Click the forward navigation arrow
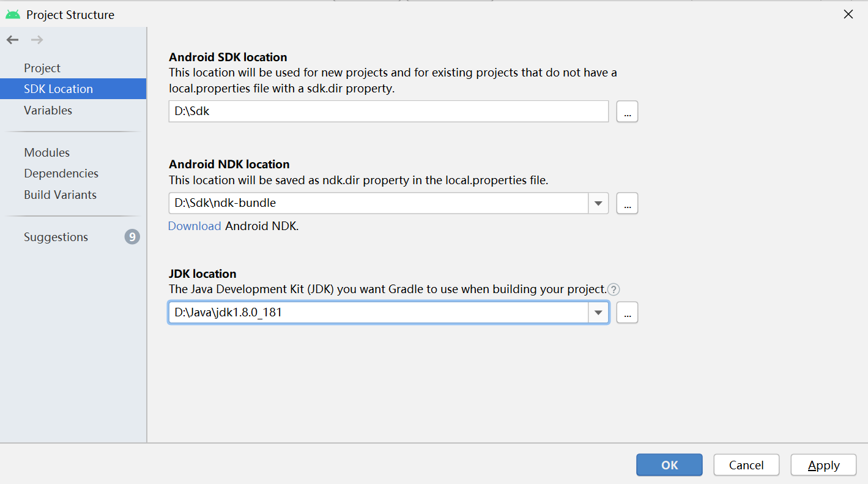The height and width of the screenshot is (484, 868). 35,39
